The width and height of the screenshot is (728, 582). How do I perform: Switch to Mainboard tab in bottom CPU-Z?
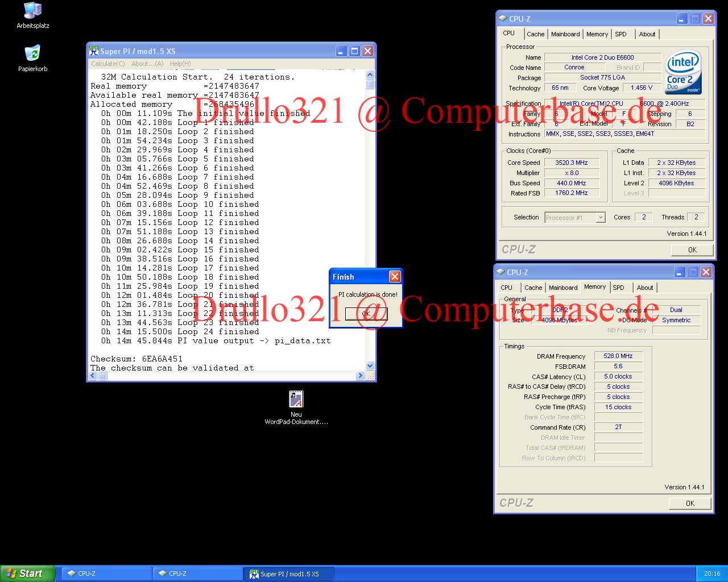click(563, 288)
